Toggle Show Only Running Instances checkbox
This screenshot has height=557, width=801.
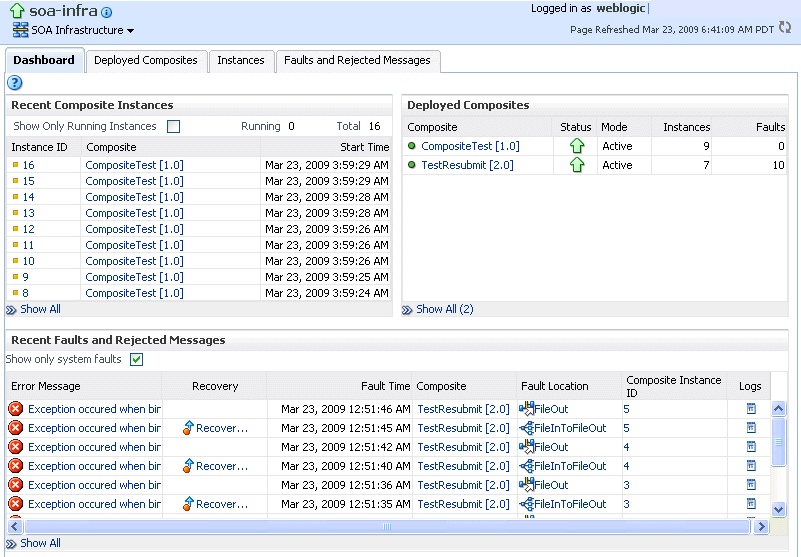point(174,126)
